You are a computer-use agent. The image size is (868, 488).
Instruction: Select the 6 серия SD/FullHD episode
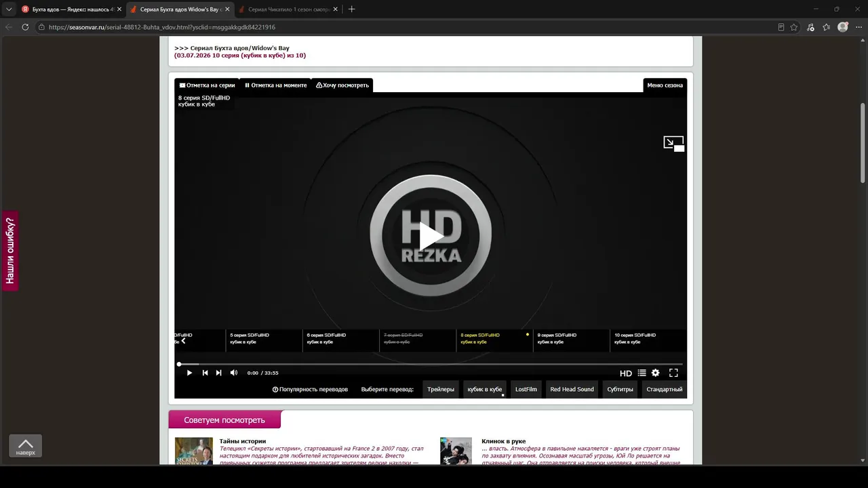[x=340, y=340]
